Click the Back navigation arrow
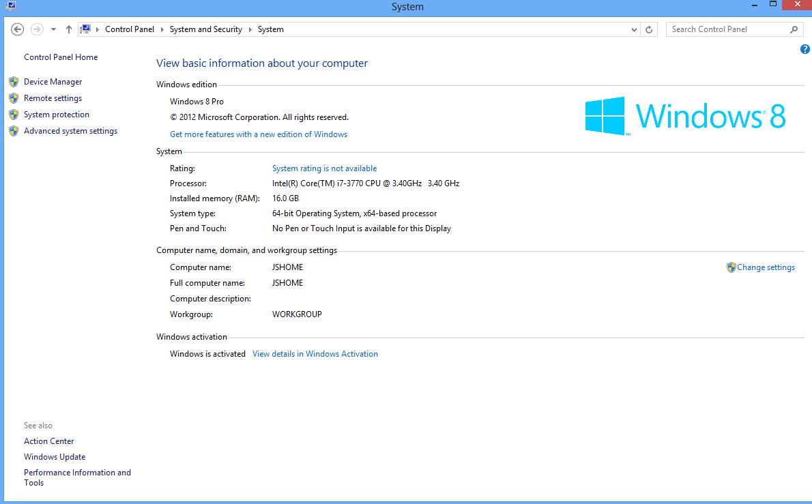 18,29
